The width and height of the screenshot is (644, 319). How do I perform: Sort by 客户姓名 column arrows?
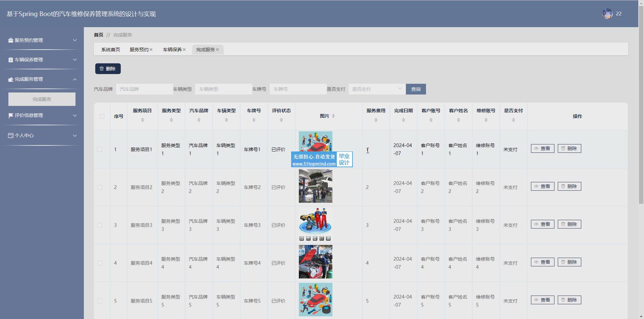pos(459,120)
